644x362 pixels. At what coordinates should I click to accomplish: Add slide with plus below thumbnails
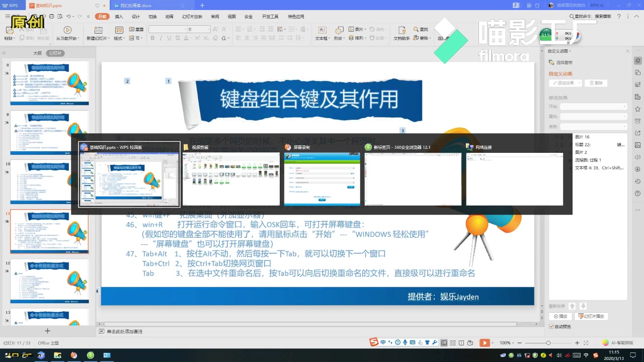tap(48, 331)
